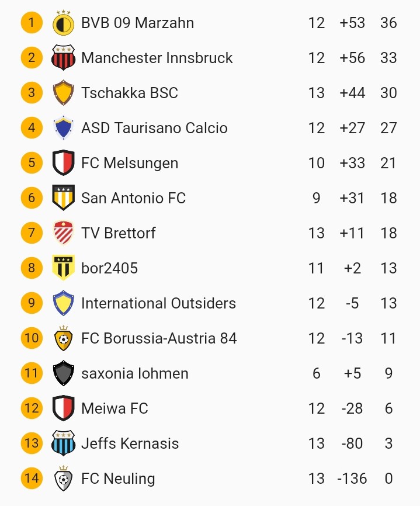This screenshot has height=506, width=420.
Task: Click the BVB 09 Marzahn club crest
Action: coord(63,23)
